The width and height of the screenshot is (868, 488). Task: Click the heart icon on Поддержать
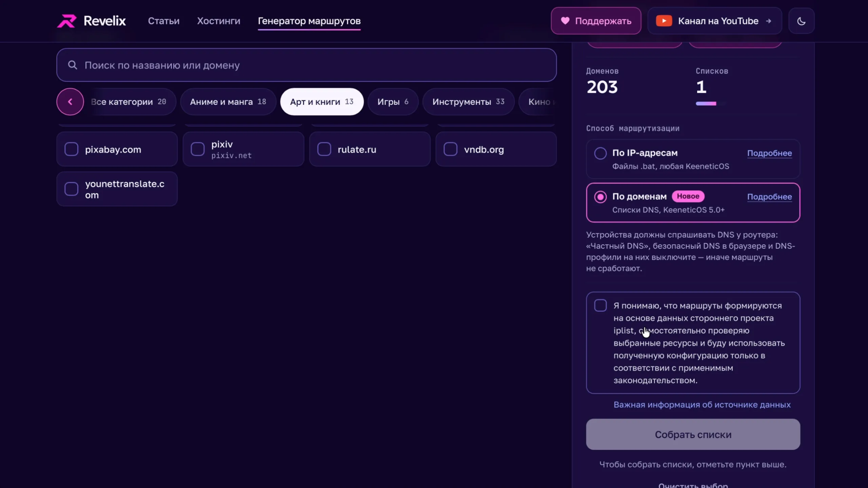pos(565,21)
